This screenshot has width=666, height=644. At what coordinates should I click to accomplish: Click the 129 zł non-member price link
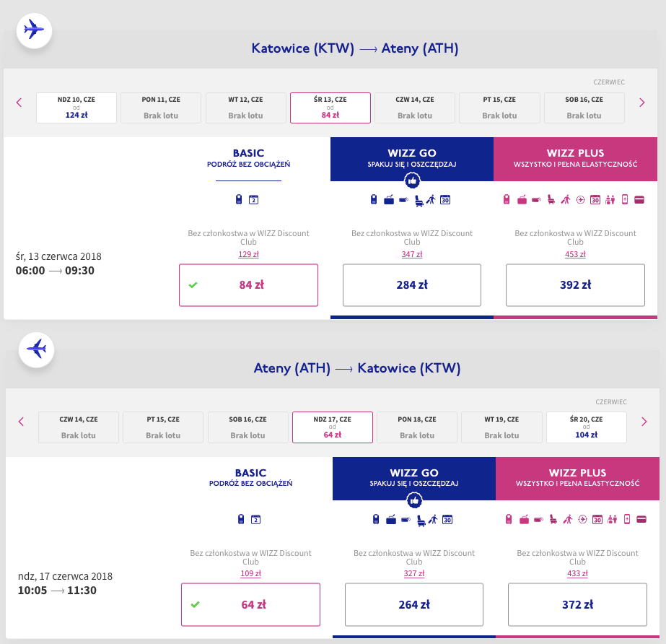pyautogui.click(x=248, y=254)
